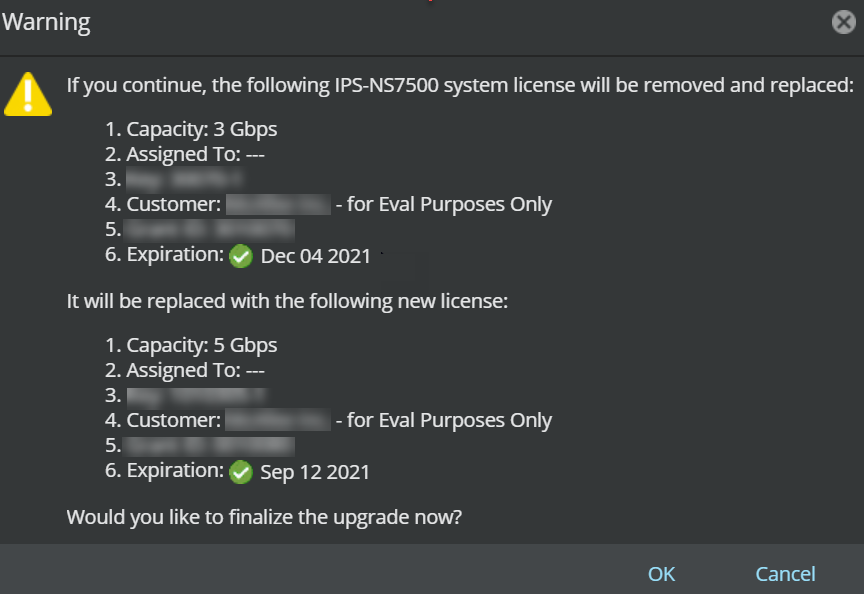The height and width of the screenshot is (594, 864).
Task: Click the blurred customer name in new license
Action: [278, 420]
